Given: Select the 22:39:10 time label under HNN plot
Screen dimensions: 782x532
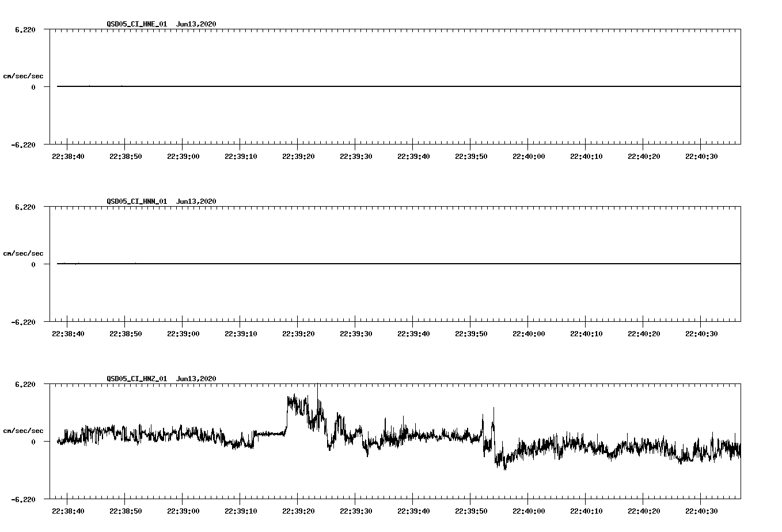Looking at the screenshot, I should pos(241,334).
